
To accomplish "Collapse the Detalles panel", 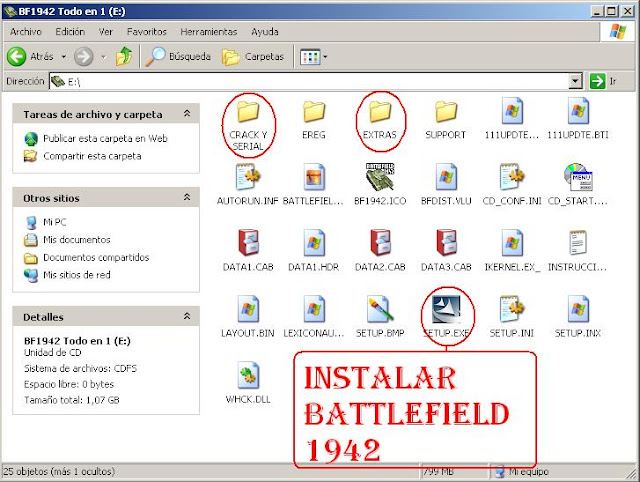I will coord(187,316).
